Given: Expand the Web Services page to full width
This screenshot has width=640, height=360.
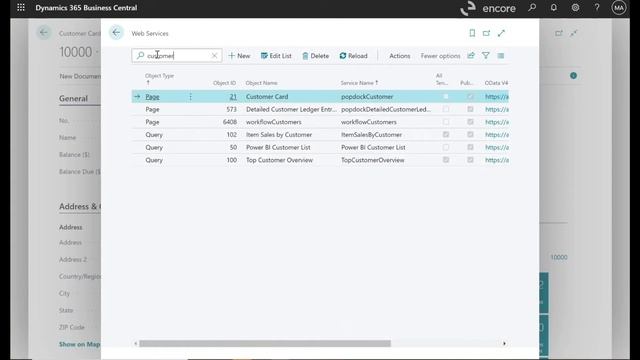Looking at the screenshot, I should [x=501, y=33].
